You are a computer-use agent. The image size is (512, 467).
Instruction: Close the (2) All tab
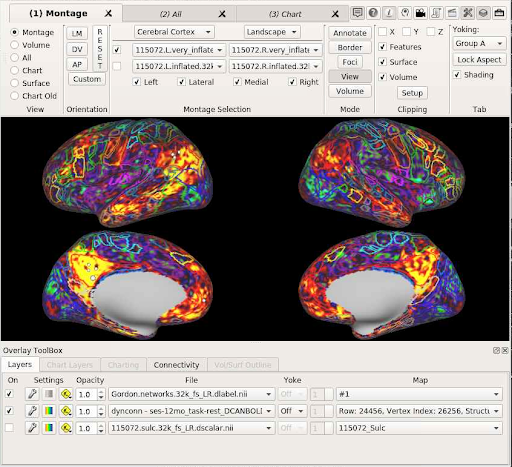pyautogui.click(x=222, y=14)
